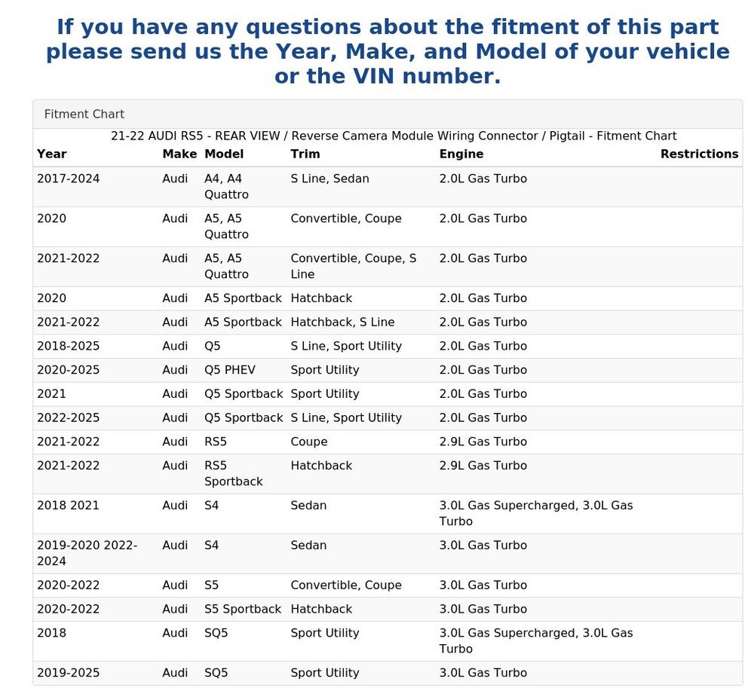Click the blue fitment questions heading

click(x=388, y=51)
